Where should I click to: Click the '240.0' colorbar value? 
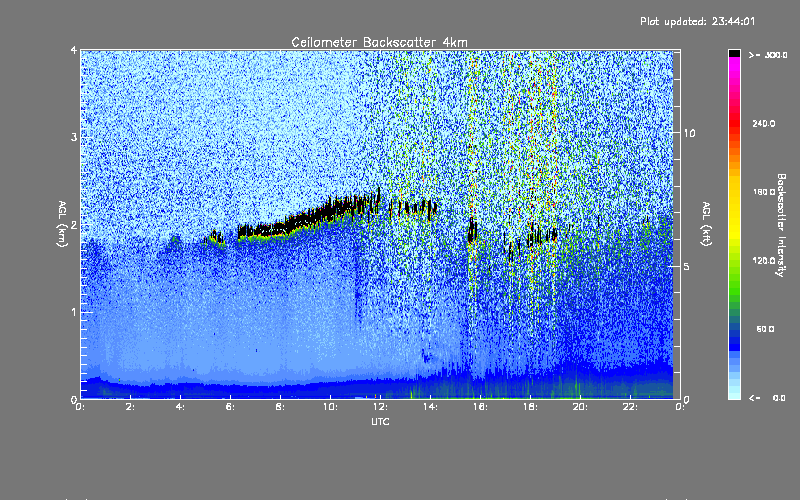pos(764,123)
